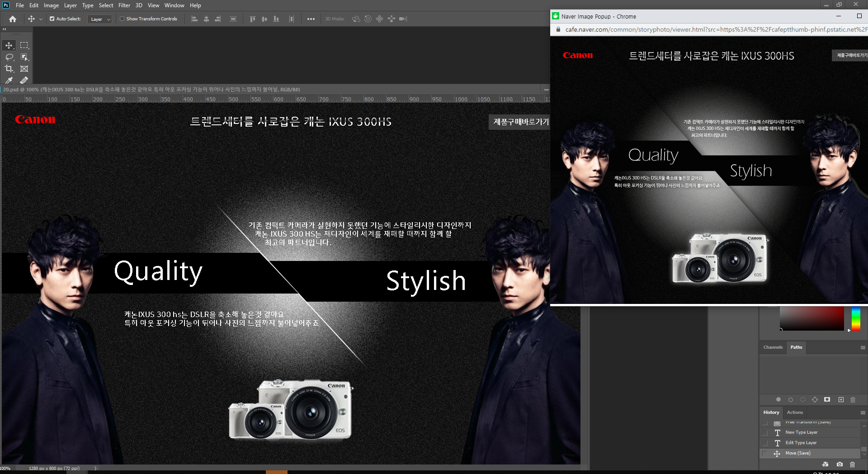Switch to the Channels tab

[773, 347]
